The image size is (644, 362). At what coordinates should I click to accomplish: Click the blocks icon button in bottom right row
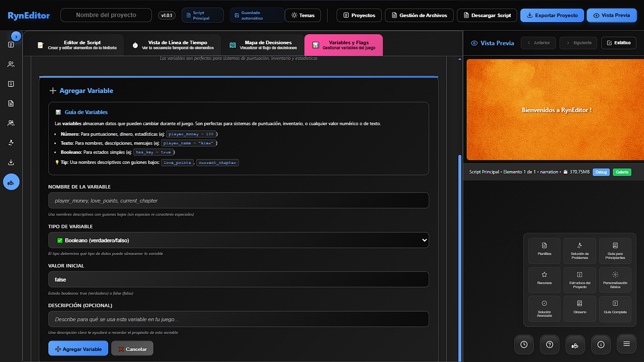[575, 344]
